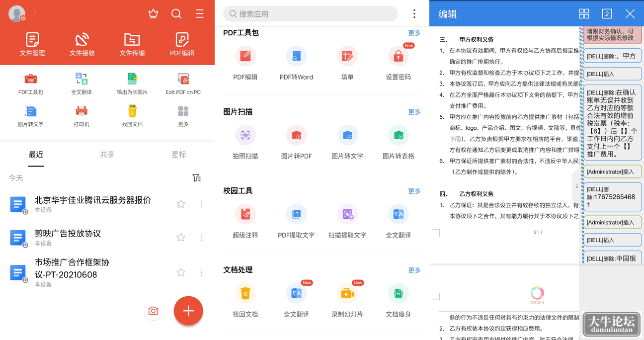
Task: Open 文件传输 file transfer
Action: click(132, 44)
